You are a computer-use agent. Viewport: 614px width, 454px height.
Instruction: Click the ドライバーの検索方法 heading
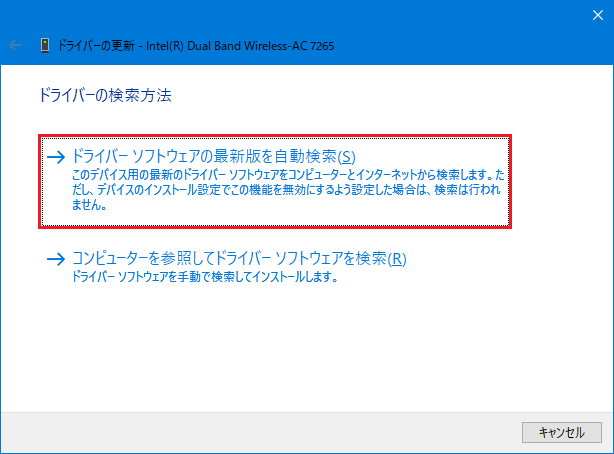click(104, 96)
